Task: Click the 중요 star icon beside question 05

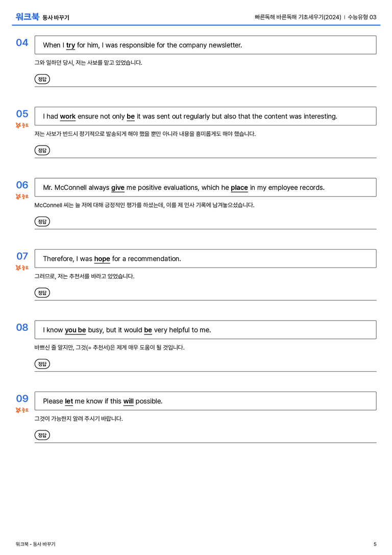Action: click(x=18, y=125)
